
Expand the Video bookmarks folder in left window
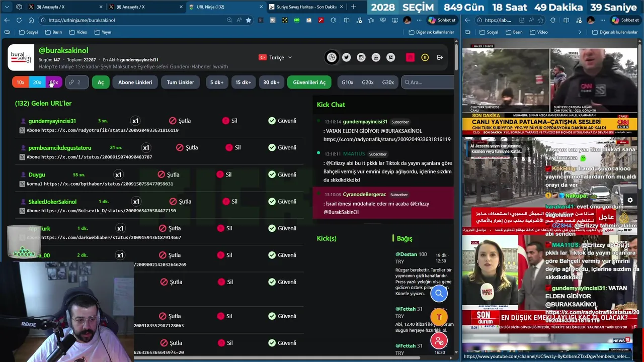(77, 32)
